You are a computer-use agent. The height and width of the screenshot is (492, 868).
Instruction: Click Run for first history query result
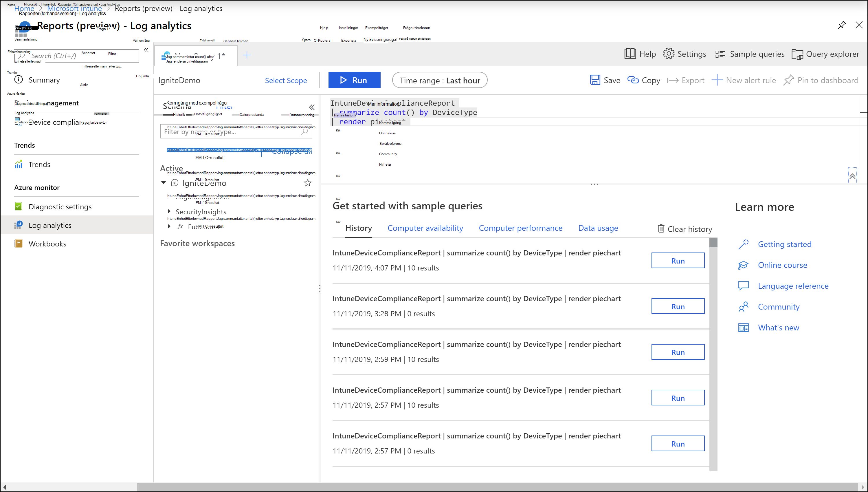pos(678,261)
